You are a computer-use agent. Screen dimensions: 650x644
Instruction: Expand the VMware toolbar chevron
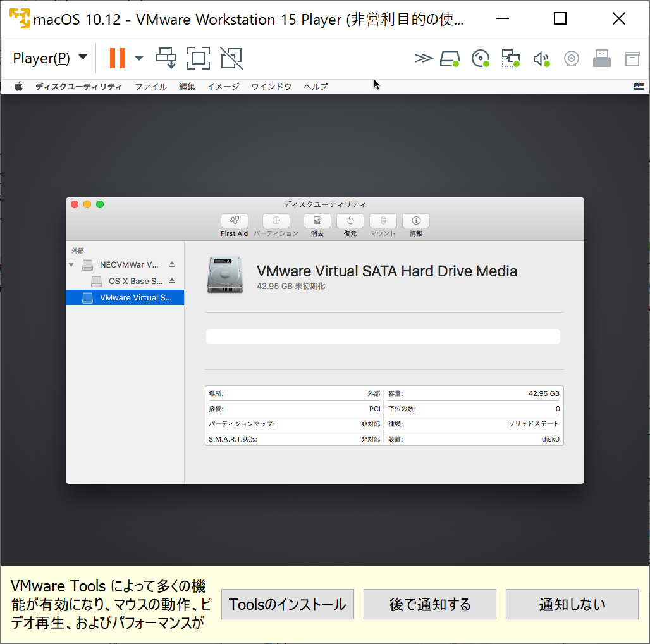423,58
